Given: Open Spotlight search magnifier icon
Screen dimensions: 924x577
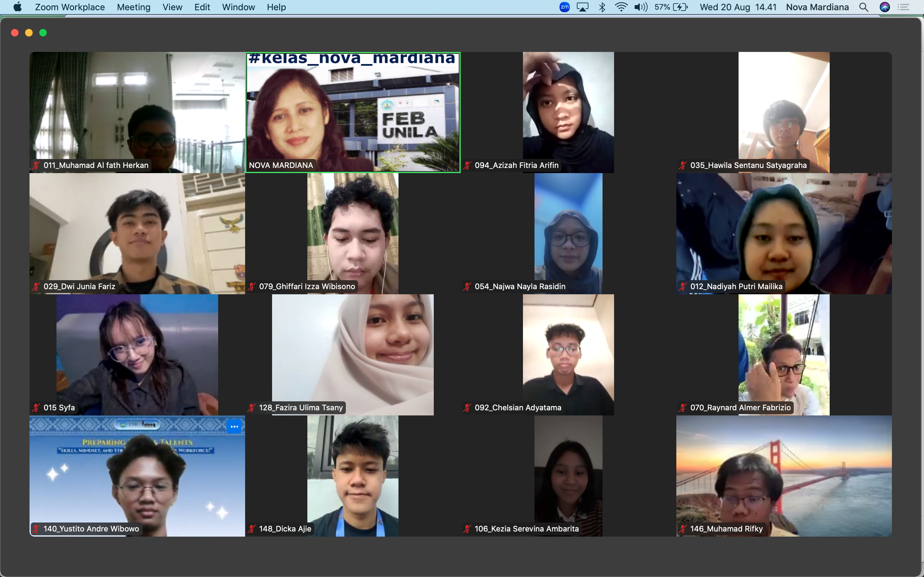Looking at the screenshot, I should pyautogui.click(x=864, y=7).
